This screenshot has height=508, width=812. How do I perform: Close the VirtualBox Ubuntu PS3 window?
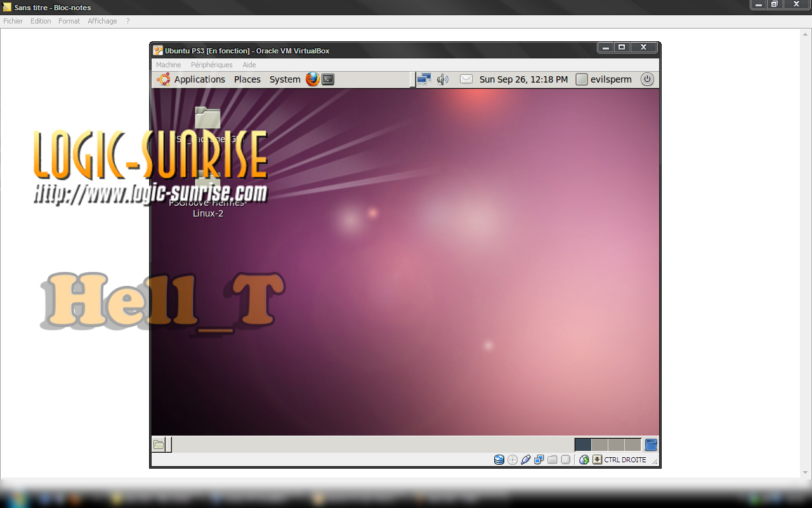click(x=644, y=47)
